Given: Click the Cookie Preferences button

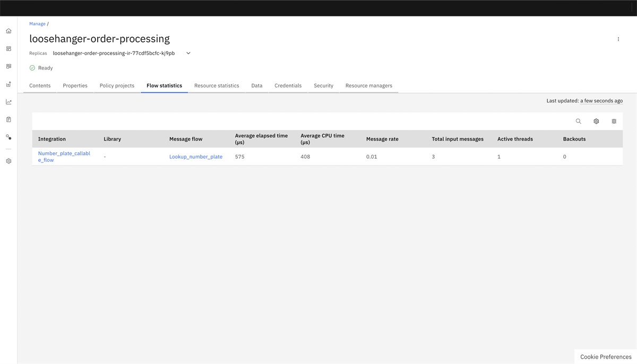Looking at the screenshot, I should 605,357.
